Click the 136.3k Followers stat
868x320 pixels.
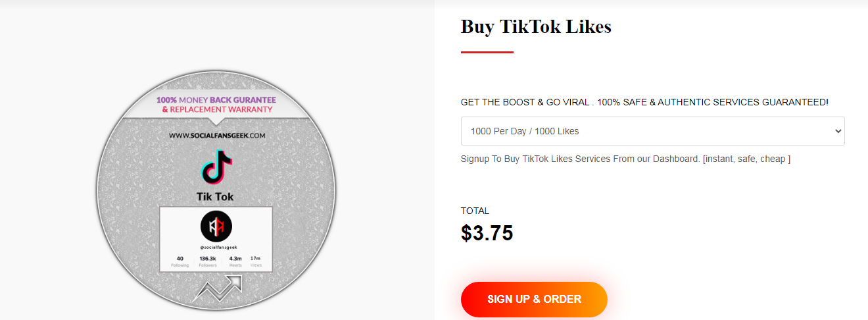tap(208, 261)
